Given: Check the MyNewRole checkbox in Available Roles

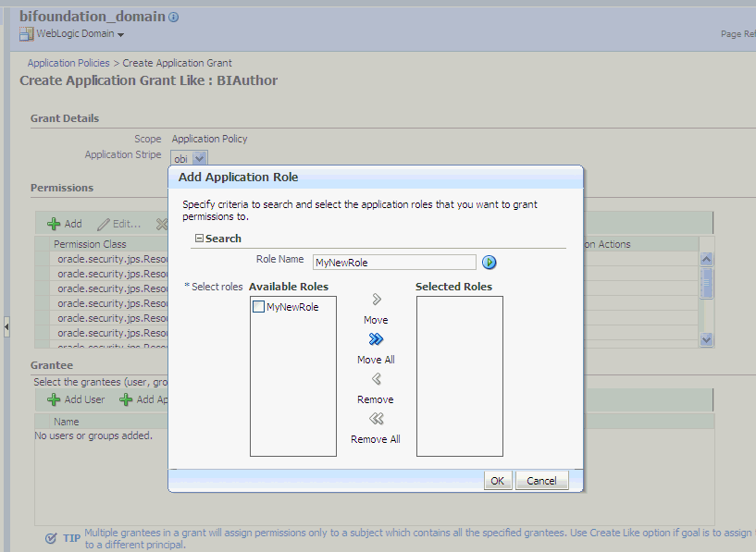Looking at the screenshot, I should click(258, 306).
